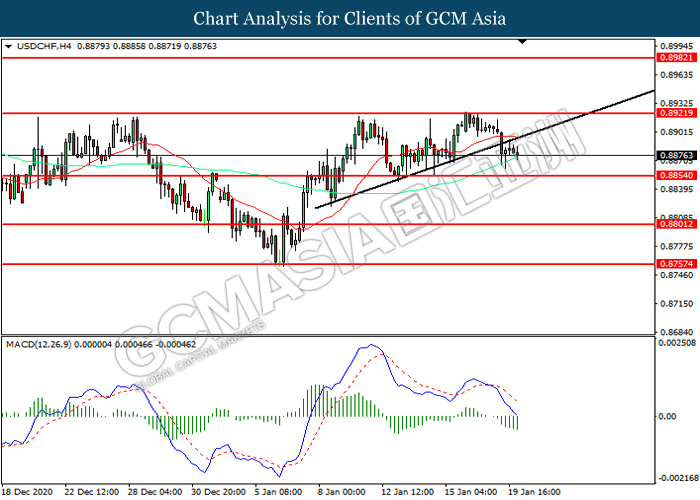Click the black current price label 0.88763
Image resolution: width=700 pixels, height=500 pixels.
(676, 155)
